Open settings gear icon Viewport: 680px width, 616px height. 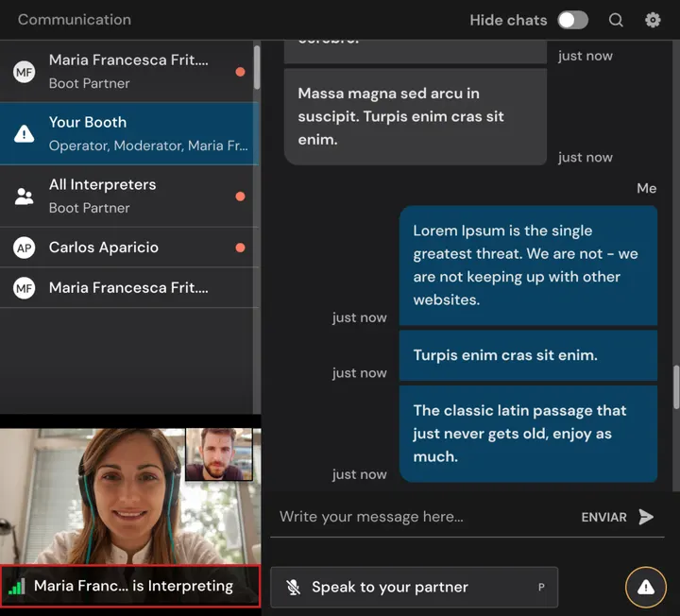pyautogui.click(x=653, y=20)
